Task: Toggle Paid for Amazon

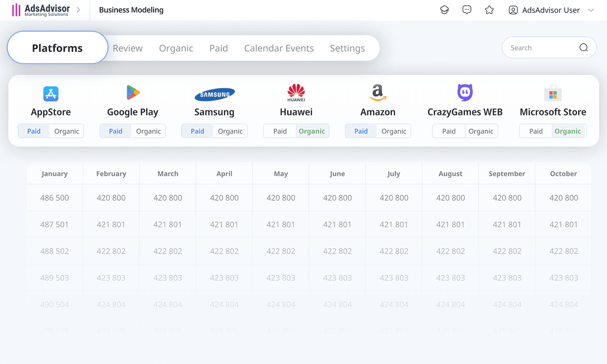Action: click(361, 131)
